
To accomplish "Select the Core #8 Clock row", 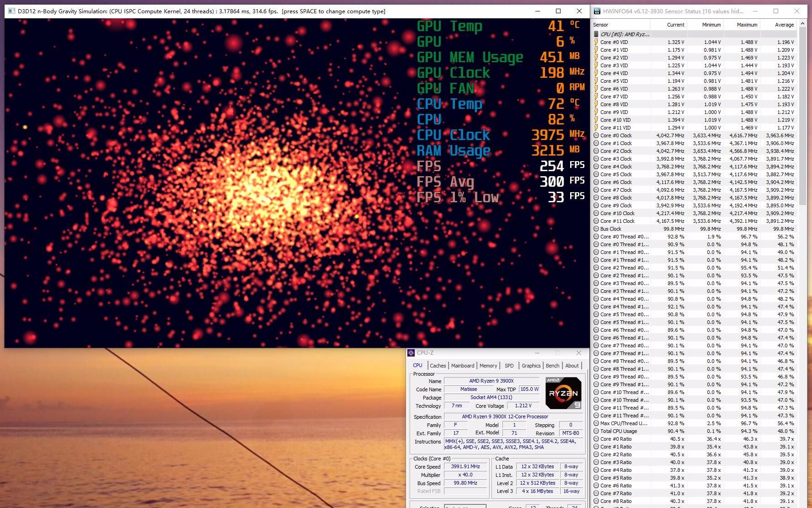I will coord(694,198).
